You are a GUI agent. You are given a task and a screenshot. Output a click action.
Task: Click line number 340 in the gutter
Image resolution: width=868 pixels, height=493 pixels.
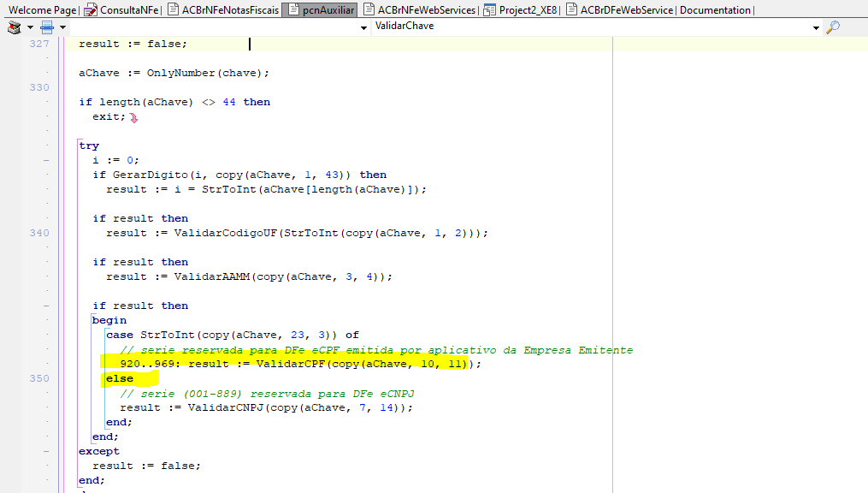[39, 233]
